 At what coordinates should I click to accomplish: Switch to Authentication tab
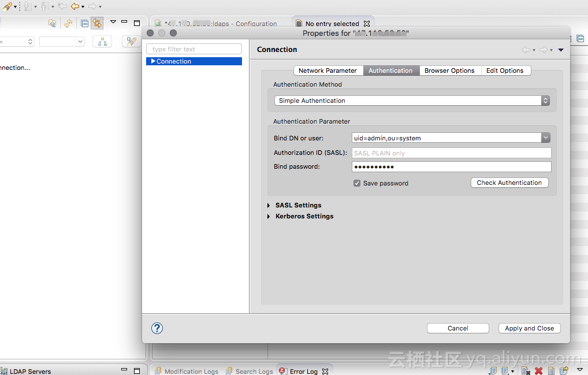pos(391,70)
